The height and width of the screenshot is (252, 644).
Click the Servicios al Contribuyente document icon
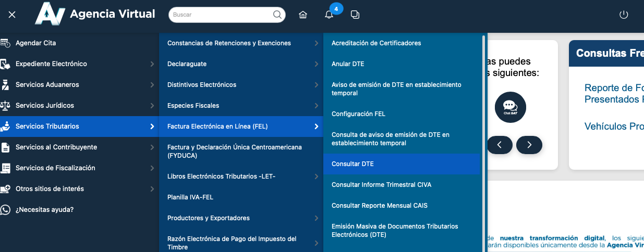pos(5,147)
